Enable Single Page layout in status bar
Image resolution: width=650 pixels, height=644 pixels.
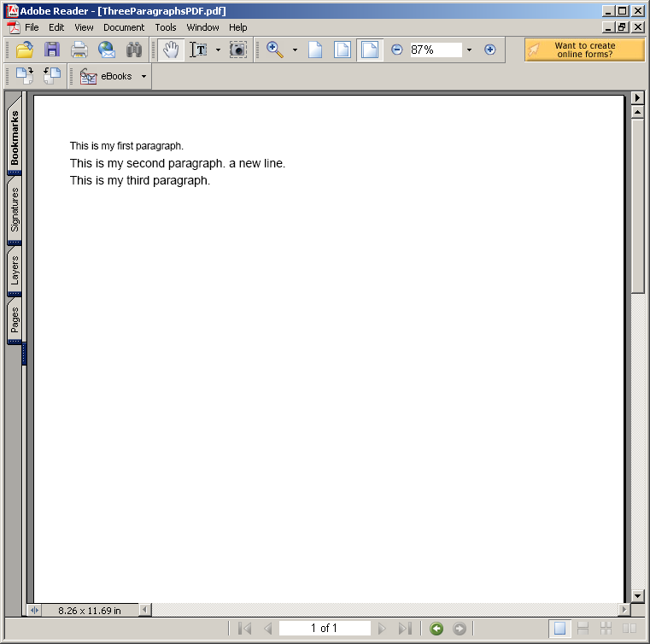click(x=559, y=629)
